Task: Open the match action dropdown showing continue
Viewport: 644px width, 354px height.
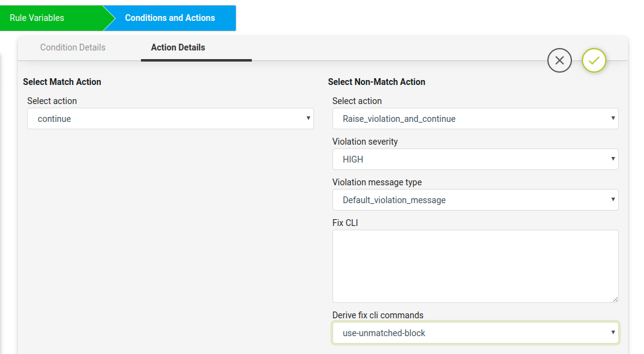Action: coord(171,119)
